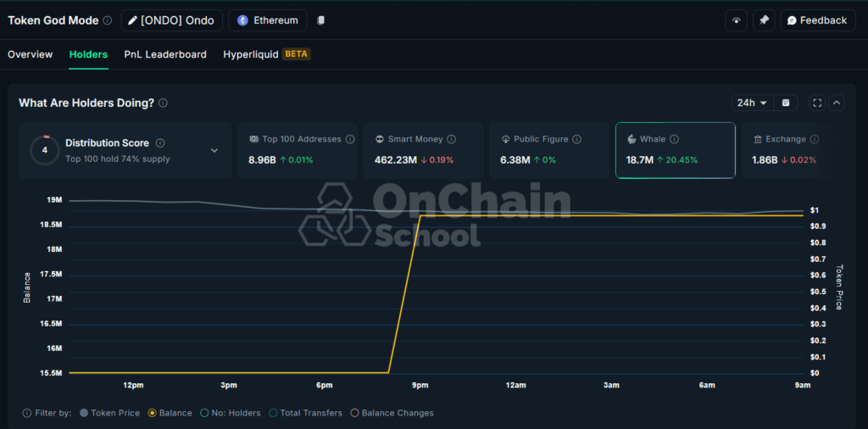This screenshot has height=429, width=868.
Task: Switch to the Overview tab
Action: (x=31, y=54)
